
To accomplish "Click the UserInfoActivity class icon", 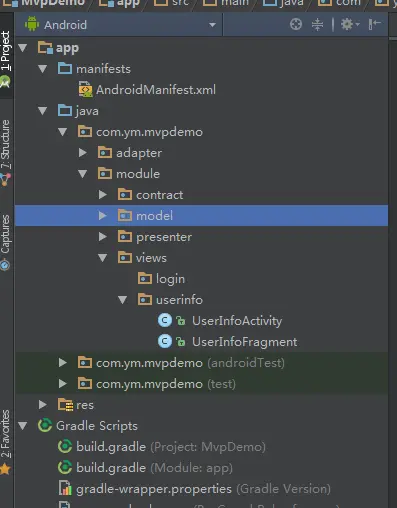I will tap(165, 321).
